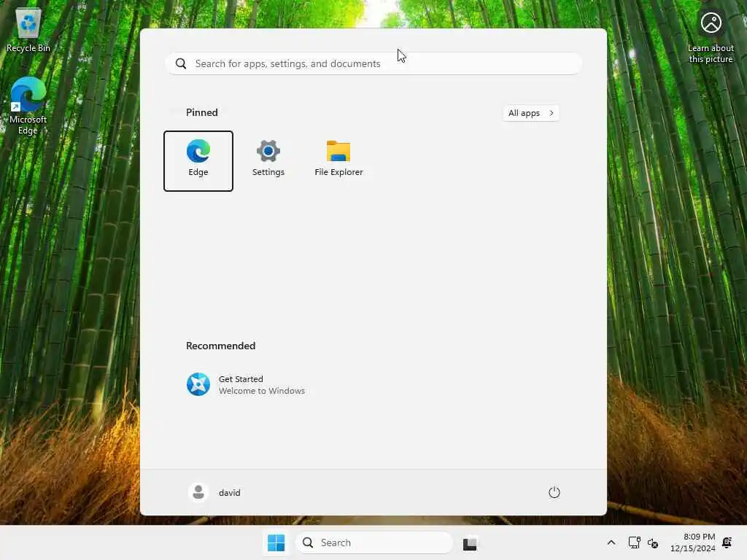Open Get Started recommended item
The image size is (747, 560).
[245, 385]
